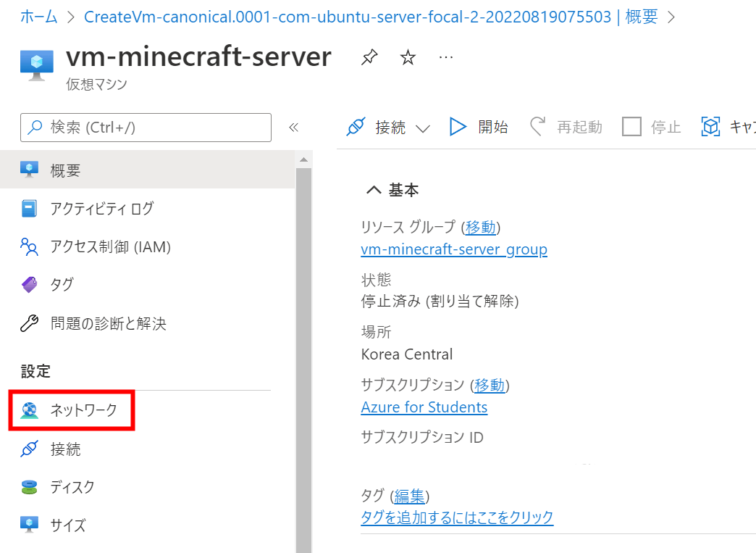Click the start play triangle icon
Viewport: 756px width, 553px height.
[x=458, y=127]
